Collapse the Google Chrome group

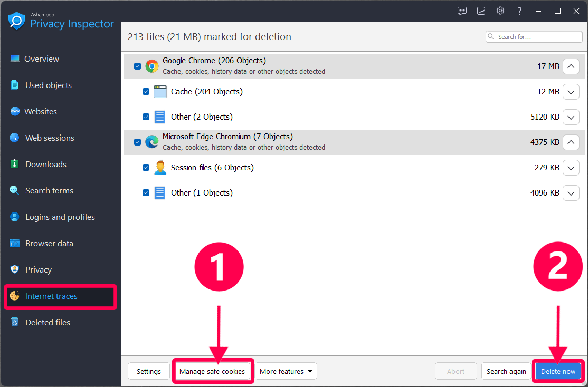[571, 66]
